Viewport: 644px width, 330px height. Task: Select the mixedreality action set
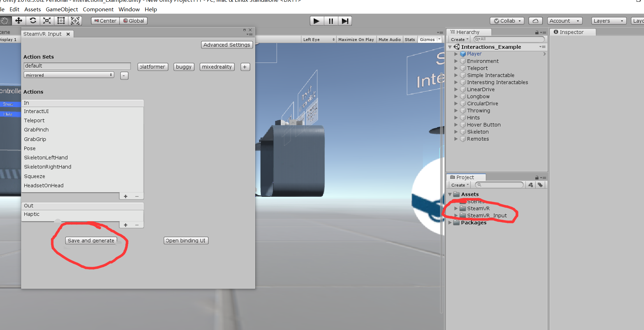coord(217,67)
